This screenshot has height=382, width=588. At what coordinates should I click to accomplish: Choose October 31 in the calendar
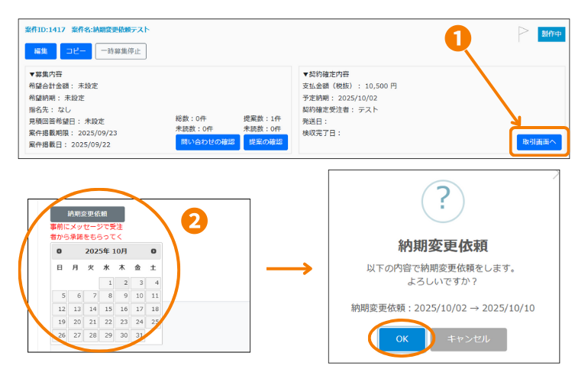click(138, 335)
